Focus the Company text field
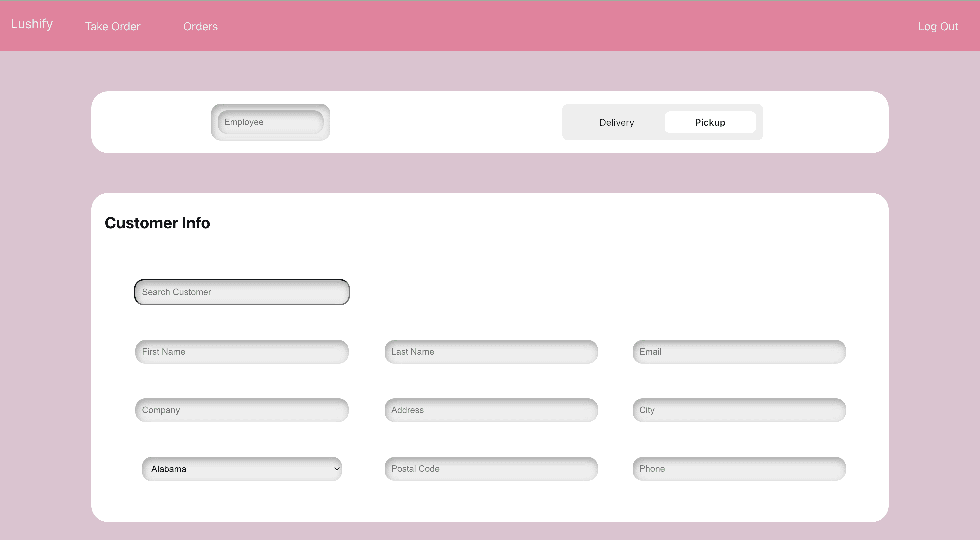Screen dimensions: 980x540 click(x=242, y=410)
